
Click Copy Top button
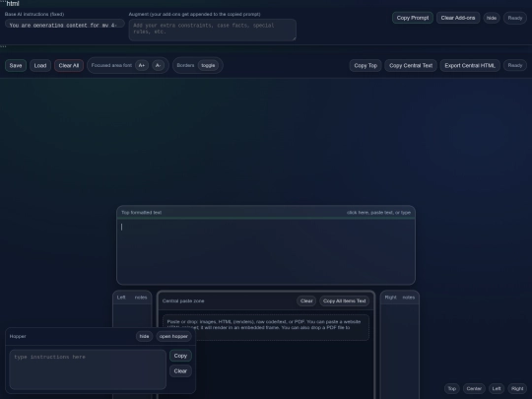tap(366, 65)
